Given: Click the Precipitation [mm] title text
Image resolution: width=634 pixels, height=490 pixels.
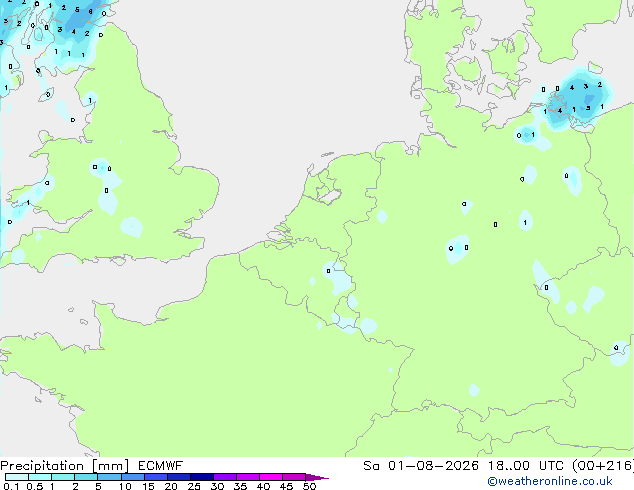Looking at the screenshot, I should coord(64,466).
